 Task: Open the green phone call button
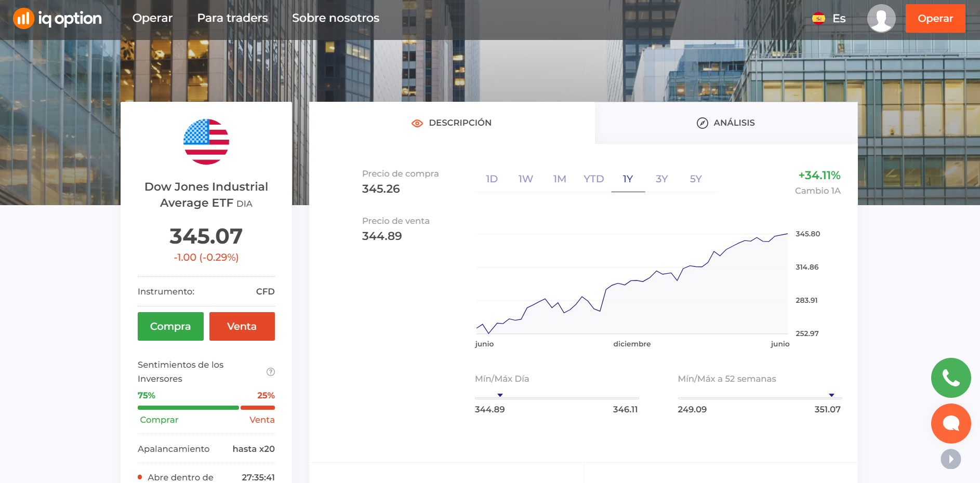pyautogui.click(x=951, y=378)
